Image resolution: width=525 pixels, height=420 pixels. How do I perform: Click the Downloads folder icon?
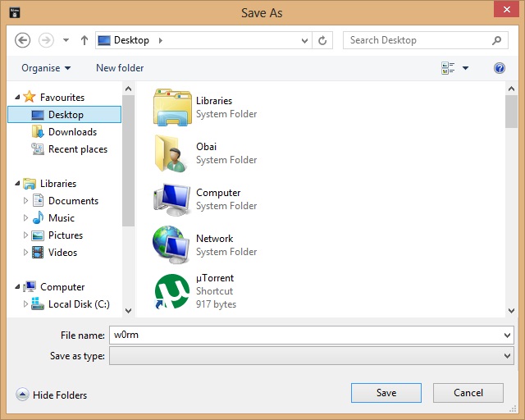(38, 131)
